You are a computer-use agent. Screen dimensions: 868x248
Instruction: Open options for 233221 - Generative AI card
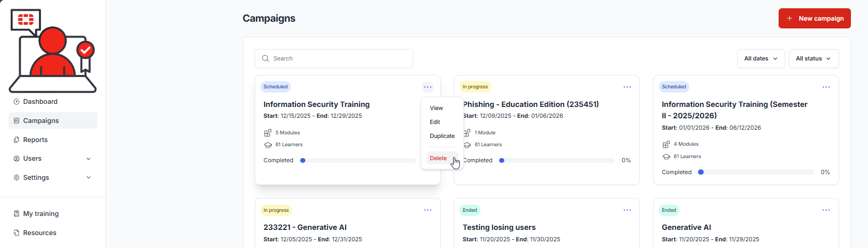pos(428,210)
